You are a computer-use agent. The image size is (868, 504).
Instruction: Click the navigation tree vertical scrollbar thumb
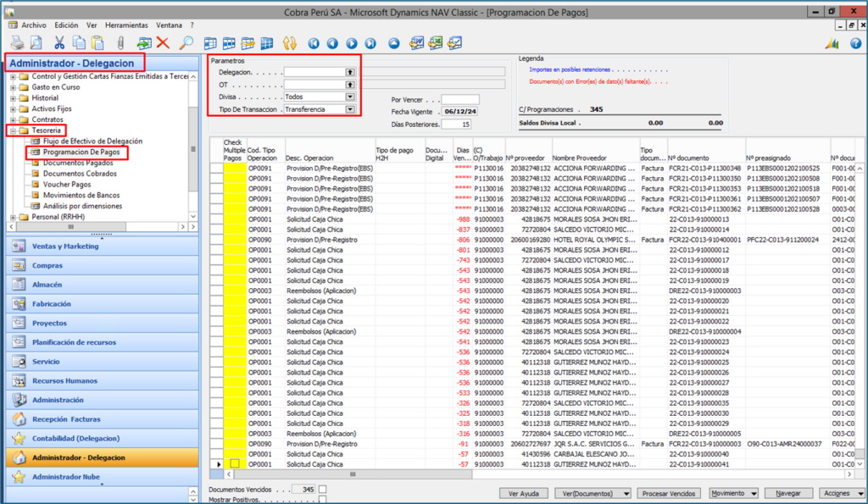coord(193,149)
